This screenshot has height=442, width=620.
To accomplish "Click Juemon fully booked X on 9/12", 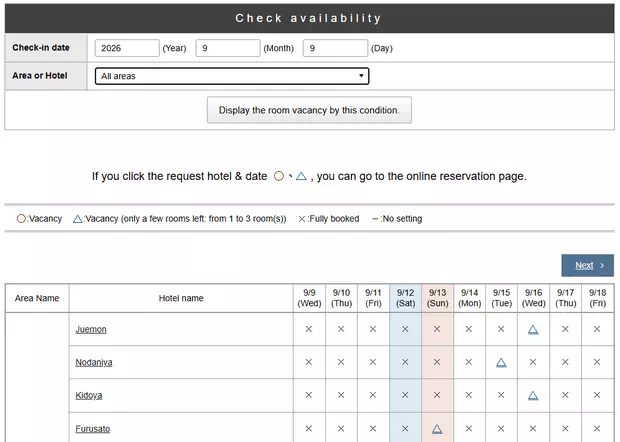I will 405,329.
